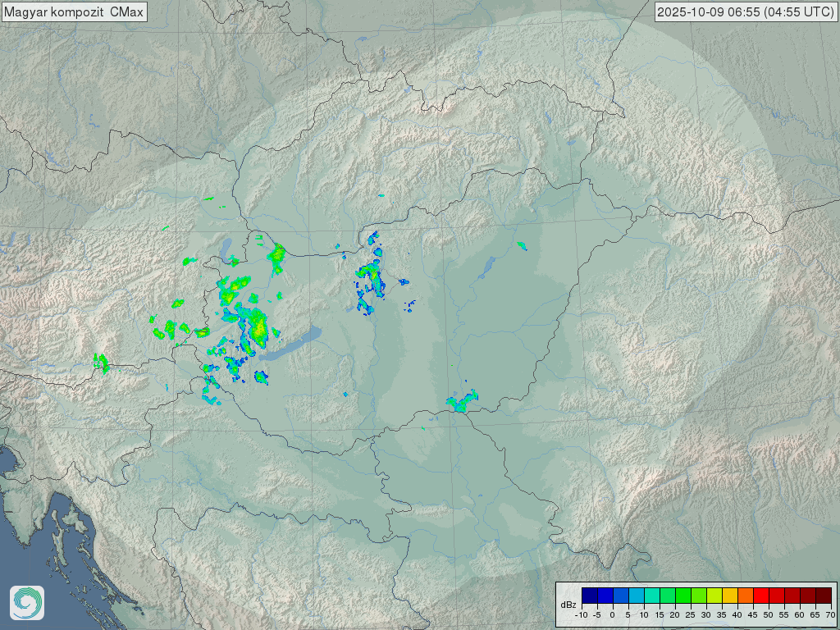Click the small lone echo in northeastern Hungary
840x630 pixels.
523,245
